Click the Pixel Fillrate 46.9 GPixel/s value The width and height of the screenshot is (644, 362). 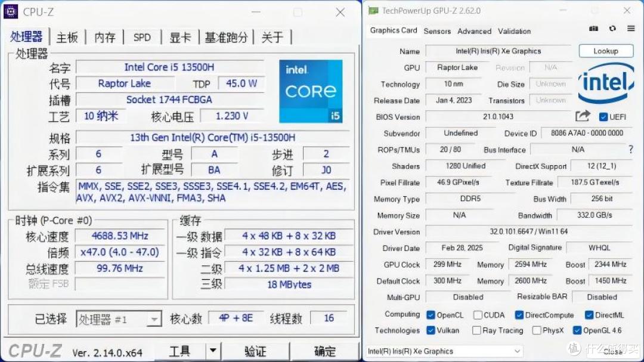click(x=458, y=182)
